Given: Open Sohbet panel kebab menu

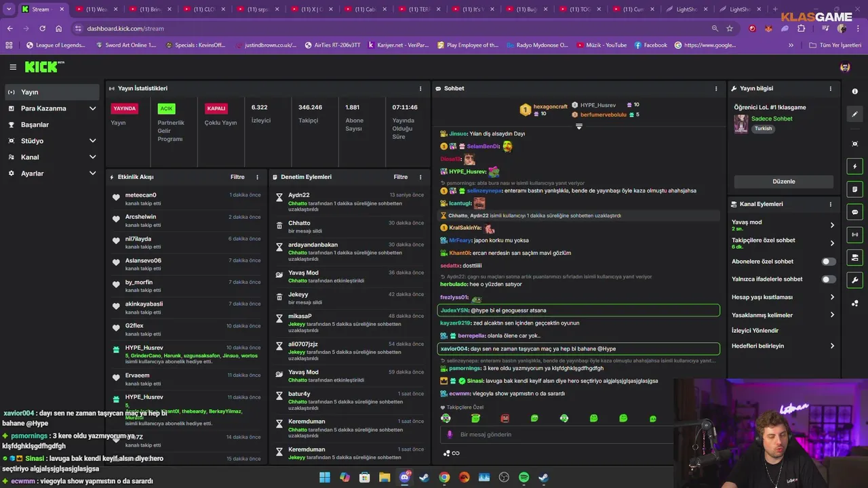Looking at the screenshot, I should point(716,89).
